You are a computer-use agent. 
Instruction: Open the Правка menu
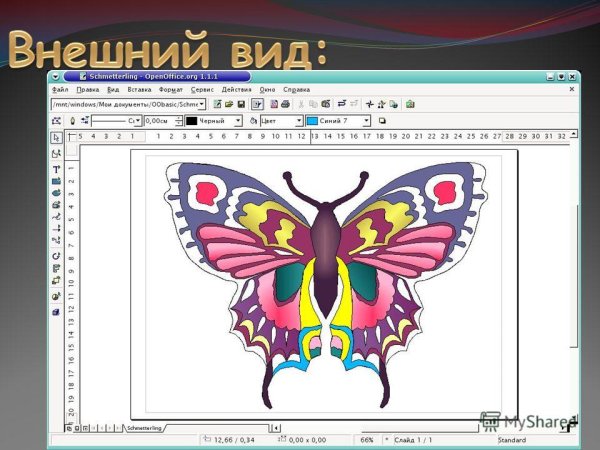[88, 90]
